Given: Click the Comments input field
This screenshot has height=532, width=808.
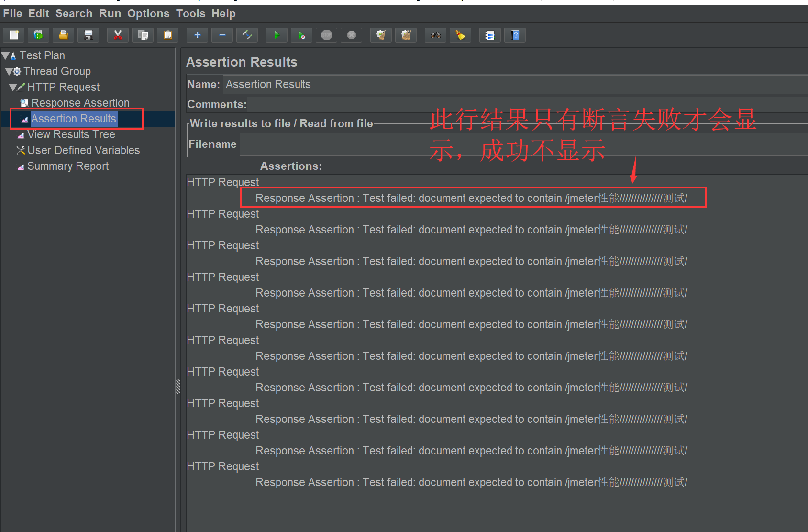Looking at the screenshot, I should 528,104.
